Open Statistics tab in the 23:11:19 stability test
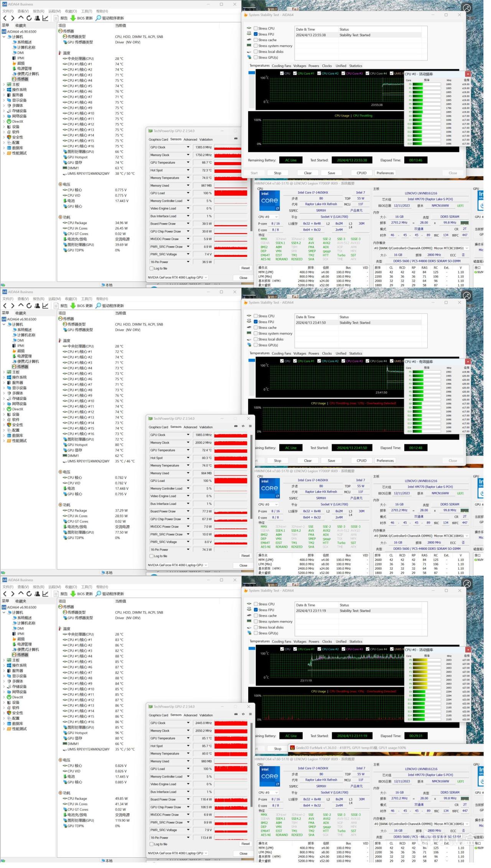491x868 pixels. coord(356,641)
